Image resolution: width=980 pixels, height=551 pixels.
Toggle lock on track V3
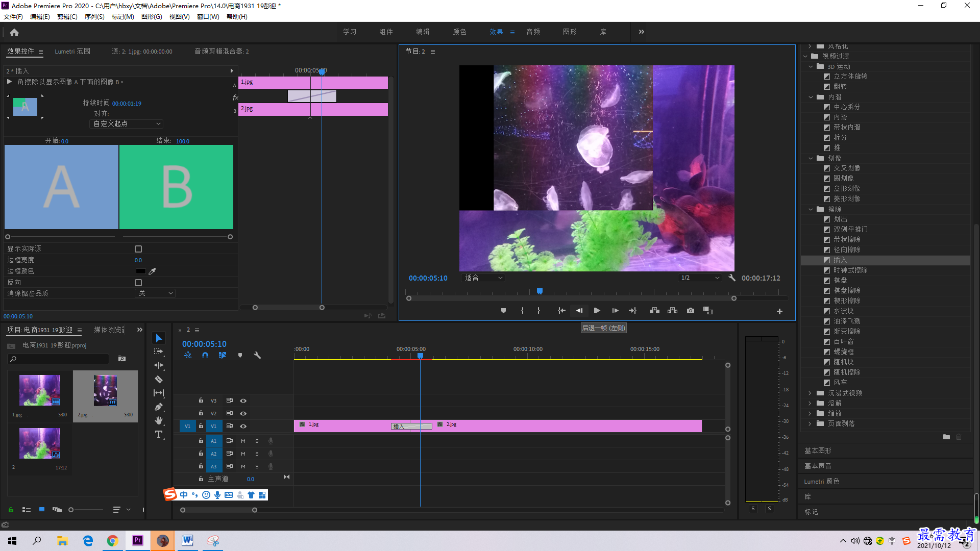(201, 400)
